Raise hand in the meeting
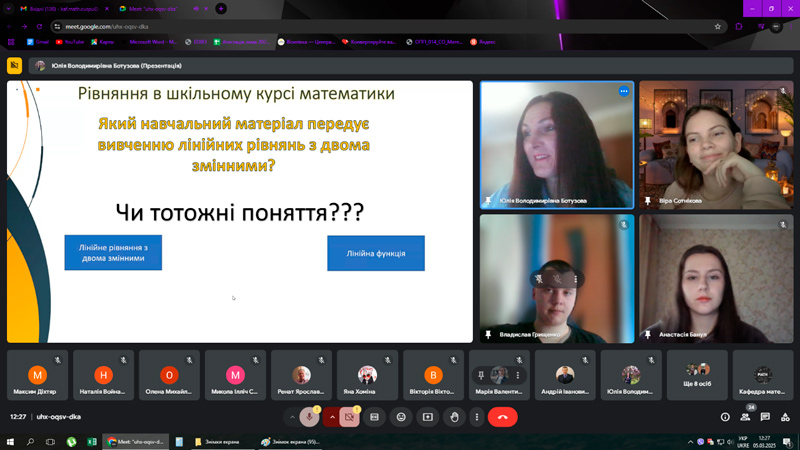The height and width of the screenshot is (450, 800). 454,417
